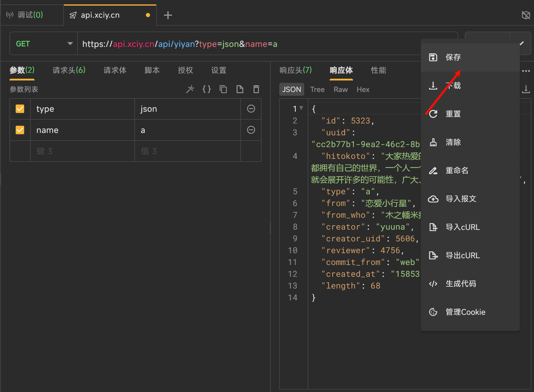
Task: Choose 清除 clear from the dropdown menu
Action: coord(470,142)
